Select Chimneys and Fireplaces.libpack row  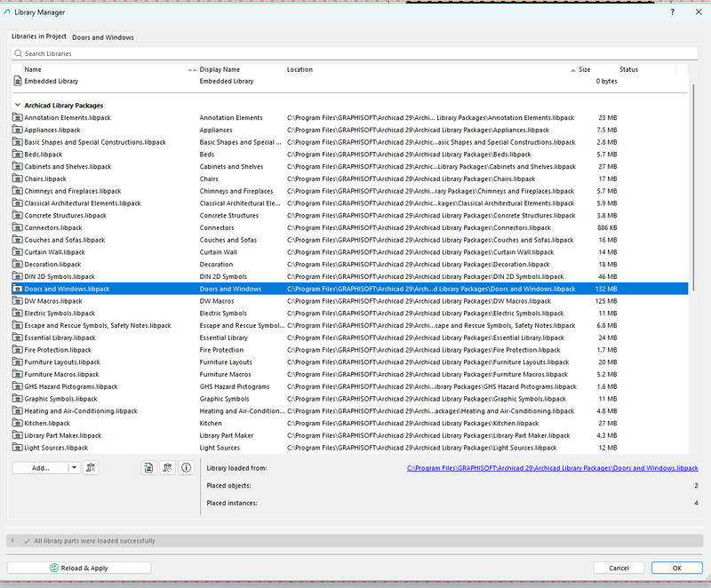pos(349,191)
